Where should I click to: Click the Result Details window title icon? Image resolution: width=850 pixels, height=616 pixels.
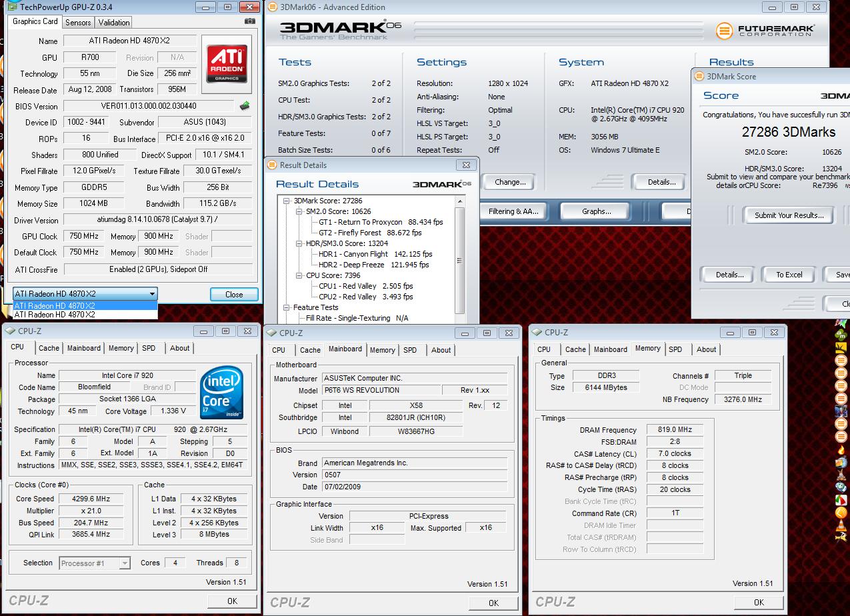(x=271, y=165)
